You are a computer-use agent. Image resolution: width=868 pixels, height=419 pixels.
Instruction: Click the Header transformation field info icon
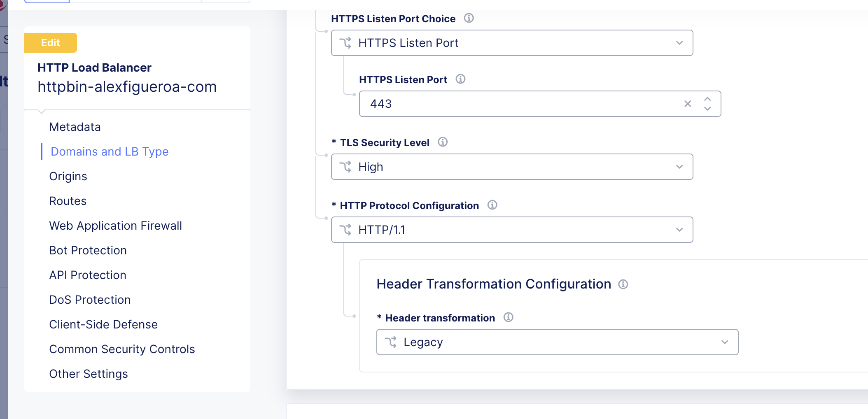508,317
